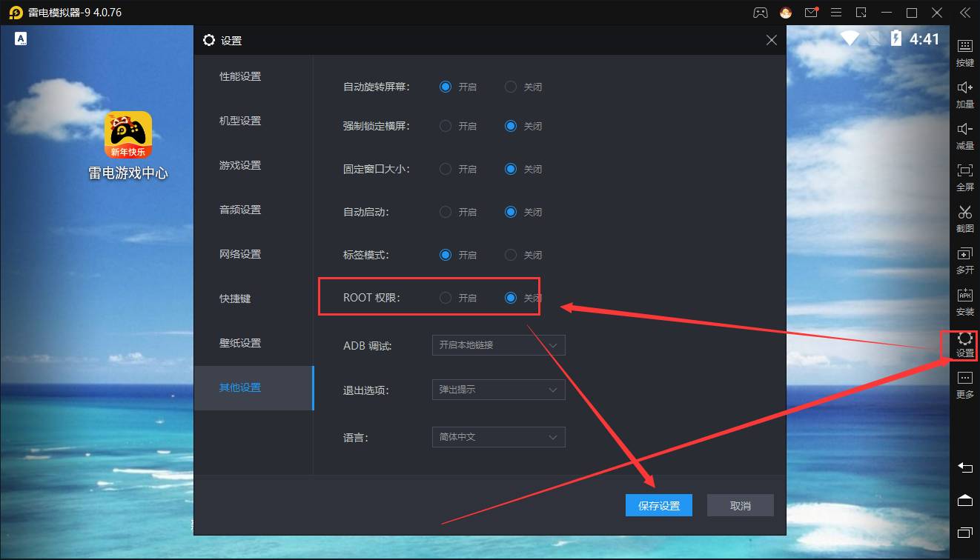Switch to 性能设置 tab
The width and height of the screenshot is (980, 560).
[x=240, y=76]
